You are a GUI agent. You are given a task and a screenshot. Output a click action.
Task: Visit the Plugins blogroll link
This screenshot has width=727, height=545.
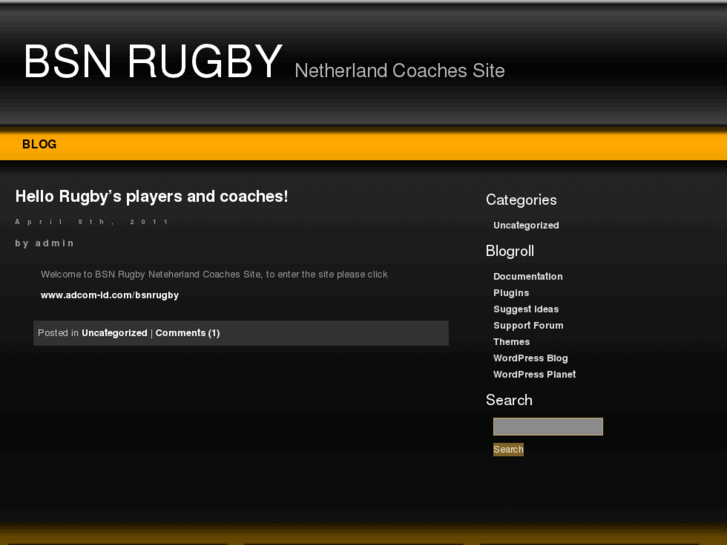[x=511, y=293]
